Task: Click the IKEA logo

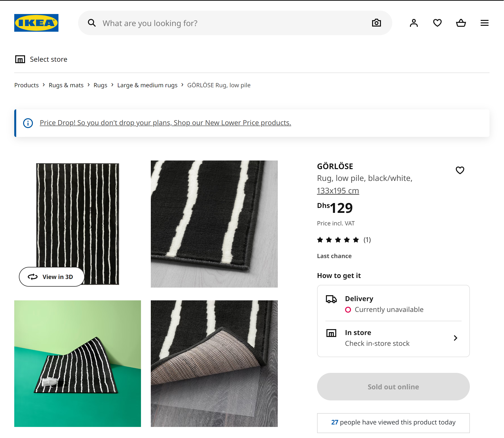Action: 36,23
